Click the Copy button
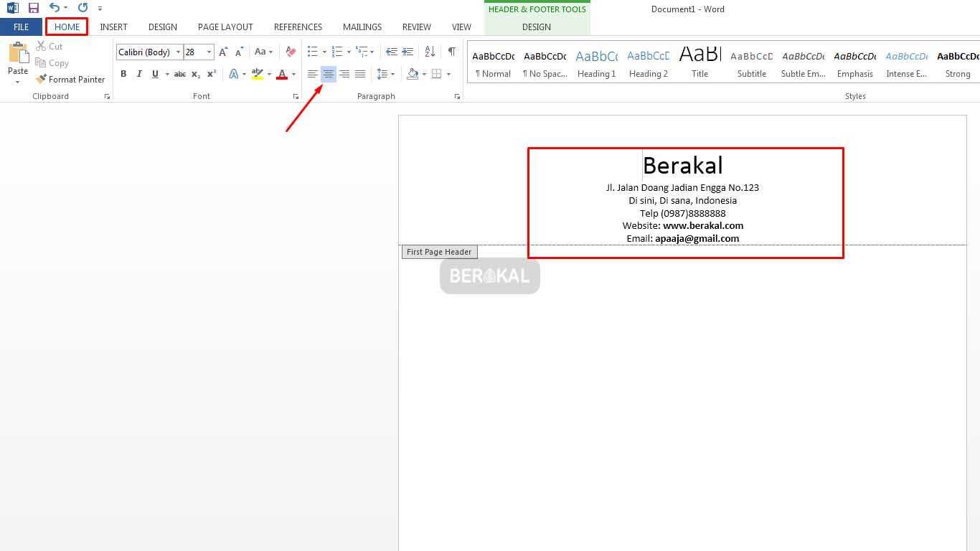This screenshot has width=980, height=551. 52,63
